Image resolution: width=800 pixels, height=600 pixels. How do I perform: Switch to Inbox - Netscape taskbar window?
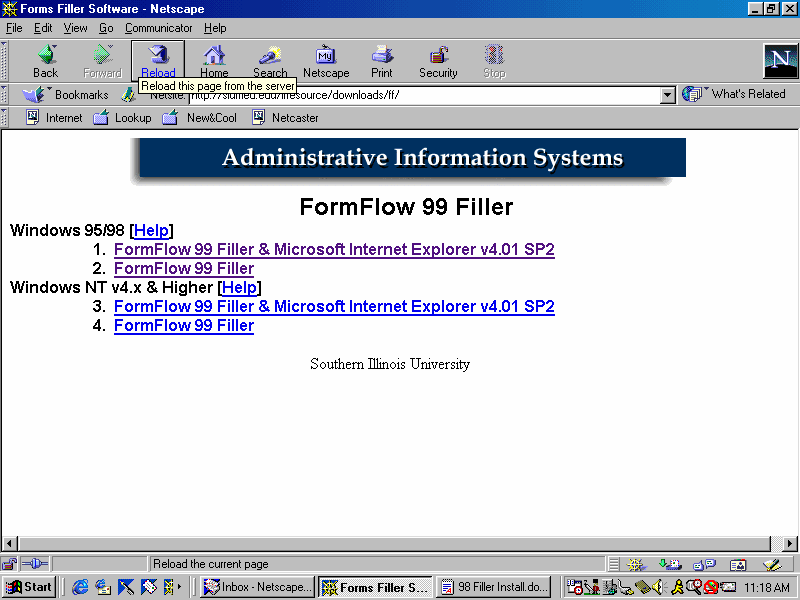coord(257,587)
